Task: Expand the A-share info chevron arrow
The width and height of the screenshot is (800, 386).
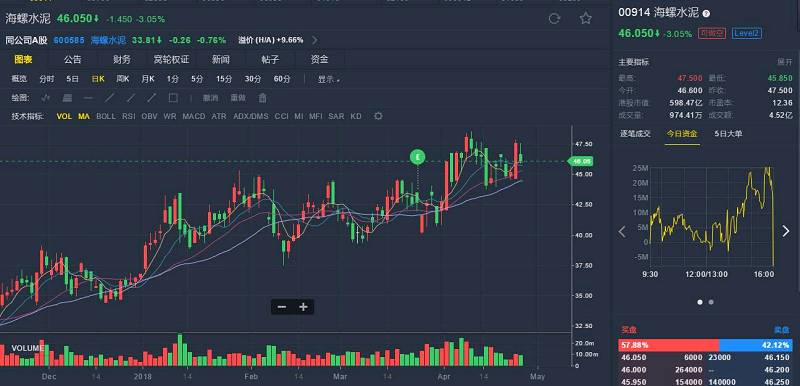Action: (x=314, y=40)
